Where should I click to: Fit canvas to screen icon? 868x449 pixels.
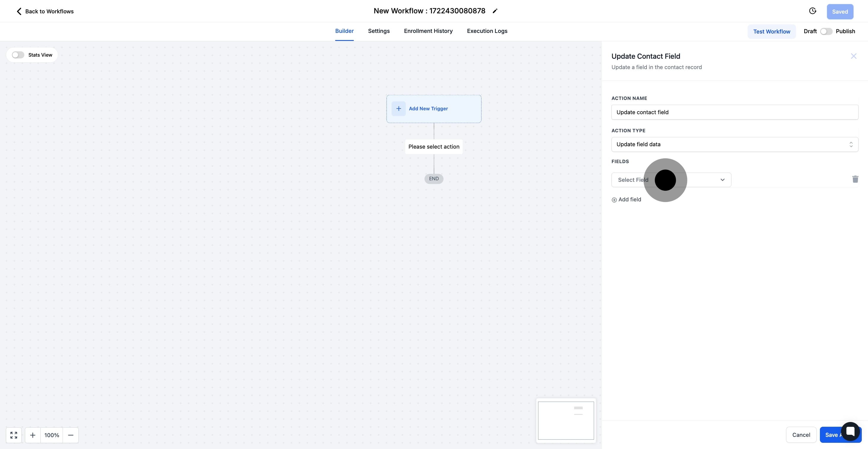(x=14, y=435)
